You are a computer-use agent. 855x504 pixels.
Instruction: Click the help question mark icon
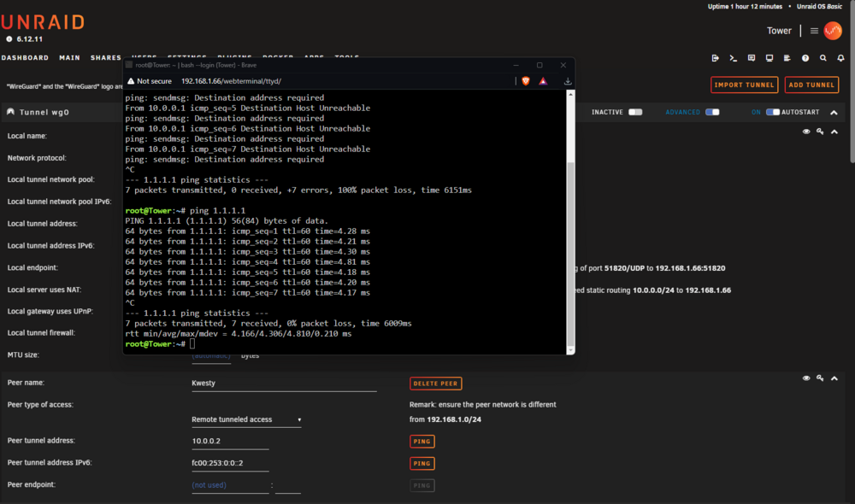click(x=805, y=58)
